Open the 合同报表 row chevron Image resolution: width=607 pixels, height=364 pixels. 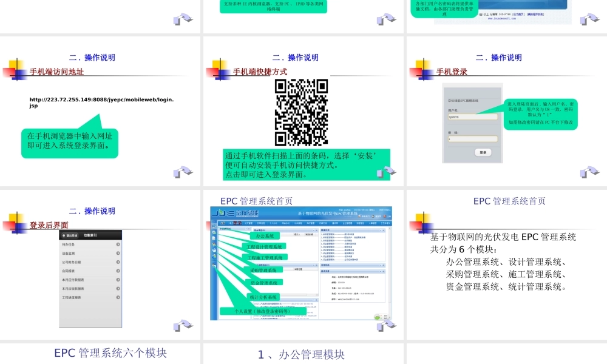pos(118,271)
